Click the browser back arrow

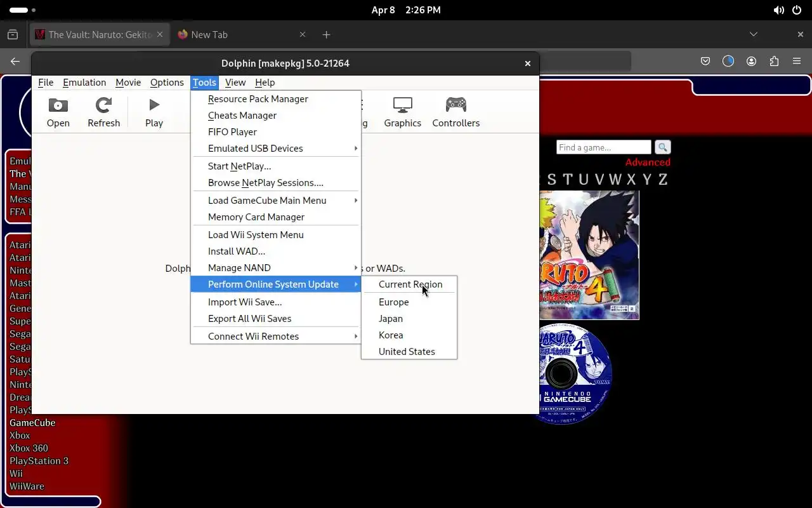(15, 61)
